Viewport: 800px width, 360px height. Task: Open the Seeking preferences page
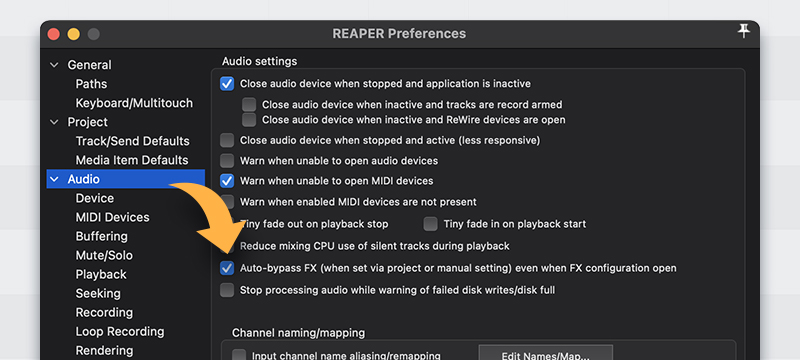click(98, 294)
